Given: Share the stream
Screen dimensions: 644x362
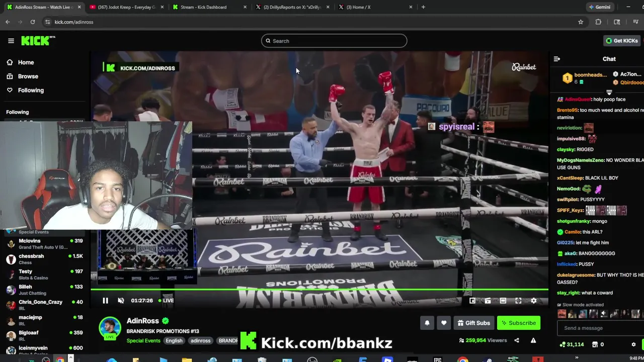Looking at the screenshot, I should click(x=517, y=340).
